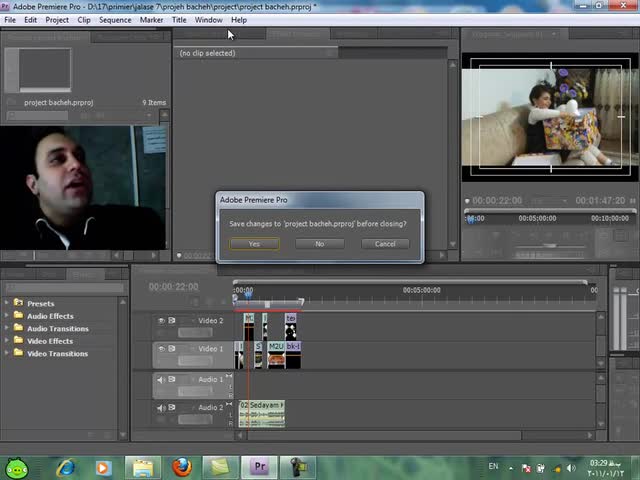The width and height of the screenshot is (640, 480).
Task: Click Yes to save project changes
Action: [x=254, y=244]
